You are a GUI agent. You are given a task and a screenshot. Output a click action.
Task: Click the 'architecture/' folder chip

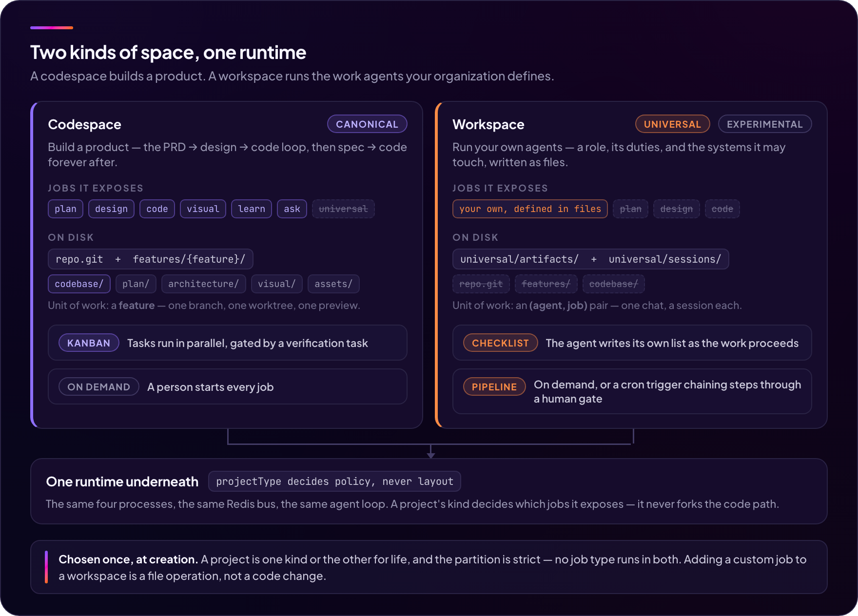click(x=203, y=284)
